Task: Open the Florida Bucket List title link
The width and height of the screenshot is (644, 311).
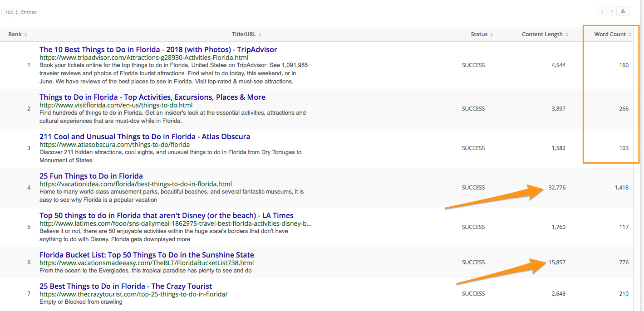Action: (147, 255)
